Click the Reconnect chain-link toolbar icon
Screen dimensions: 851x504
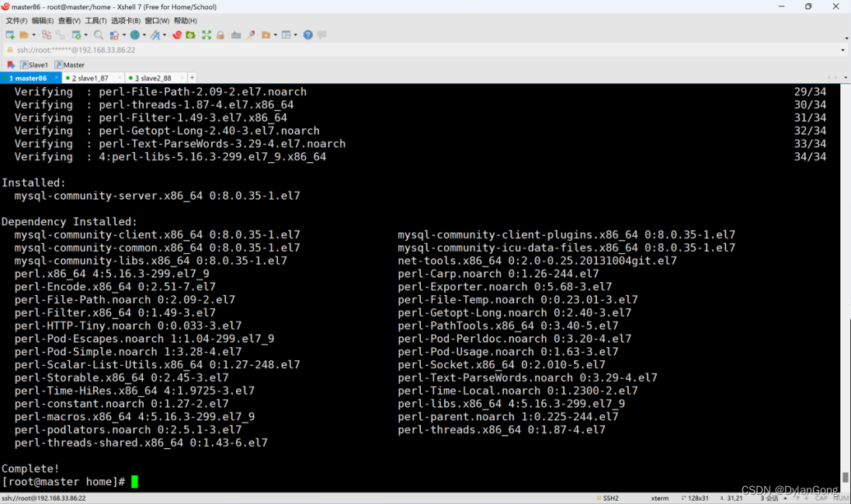(x=60, y=35)
